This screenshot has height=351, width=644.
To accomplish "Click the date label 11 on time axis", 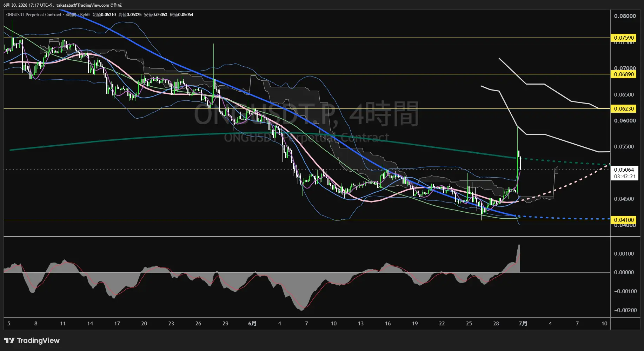I will click(63, 324).
